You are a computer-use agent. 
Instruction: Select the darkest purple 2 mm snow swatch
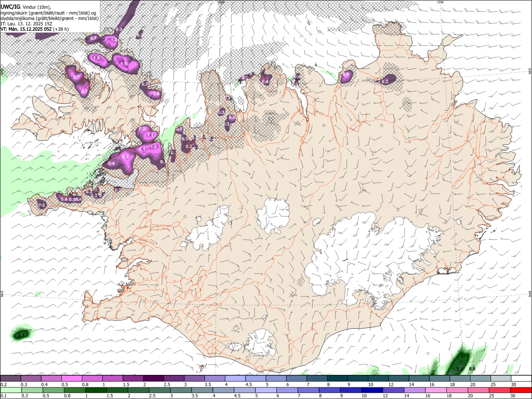click(x=153, y=379)
